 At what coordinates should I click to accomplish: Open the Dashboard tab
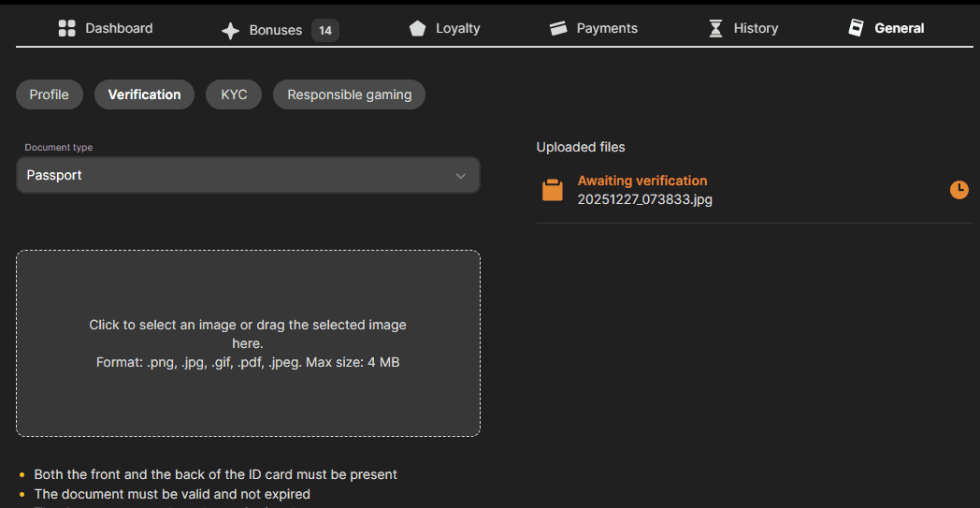point(119,28)
